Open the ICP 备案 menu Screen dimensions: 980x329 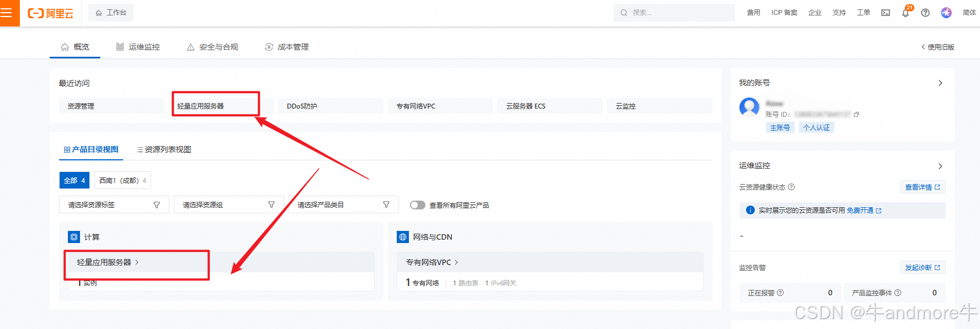tap(784, 13)
